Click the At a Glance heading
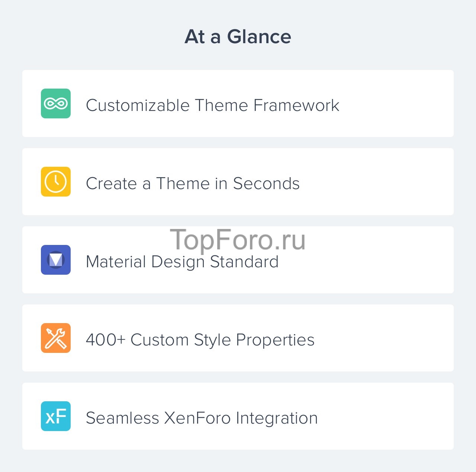The image size is (476, 472). point(238,36)
